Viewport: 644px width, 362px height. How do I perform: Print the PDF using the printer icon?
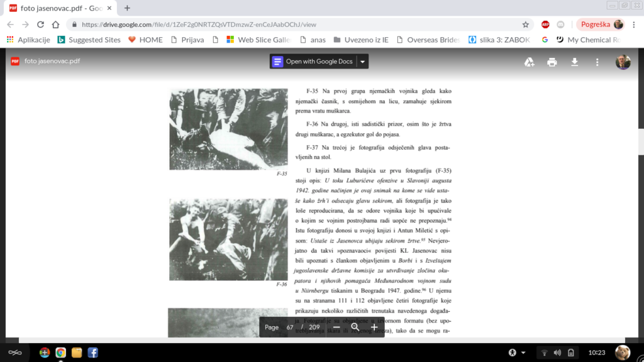[x=552, y=62]
